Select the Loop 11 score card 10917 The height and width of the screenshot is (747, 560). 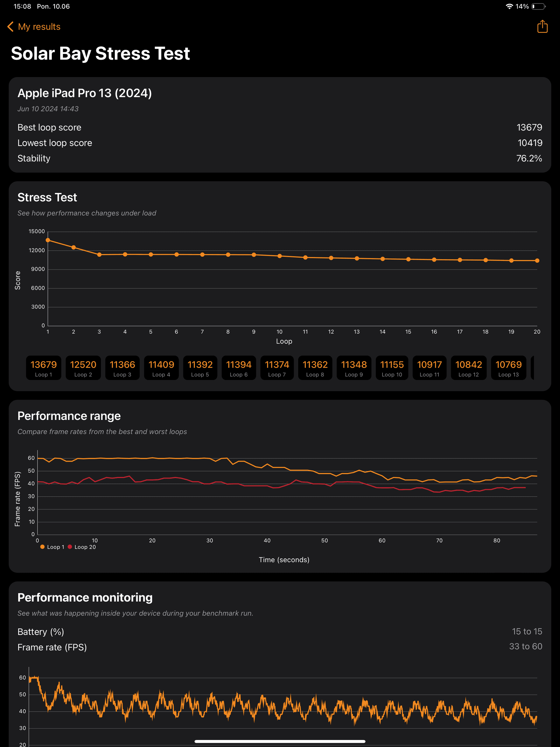(429, 368)
